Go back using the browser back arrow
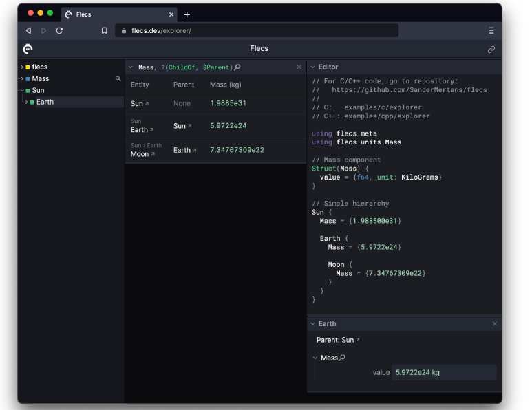 click(28, 30)
